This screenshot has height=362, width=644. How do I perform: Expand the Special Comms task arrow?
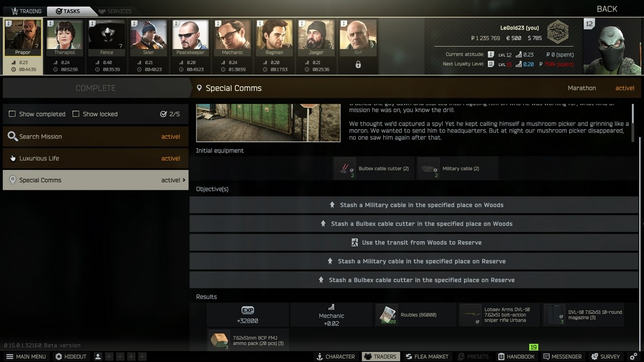[x=184, y=180]
